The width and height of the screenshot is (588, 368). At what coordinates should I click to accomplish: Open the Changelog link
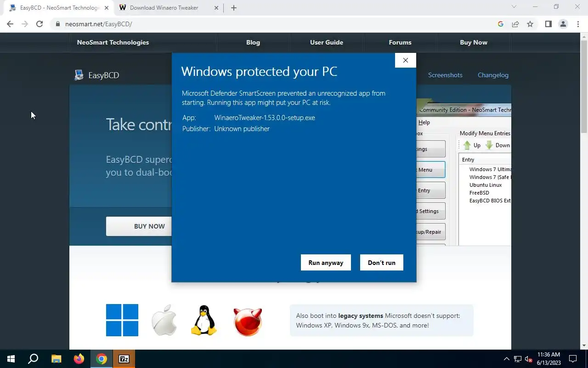coord(493,75)
